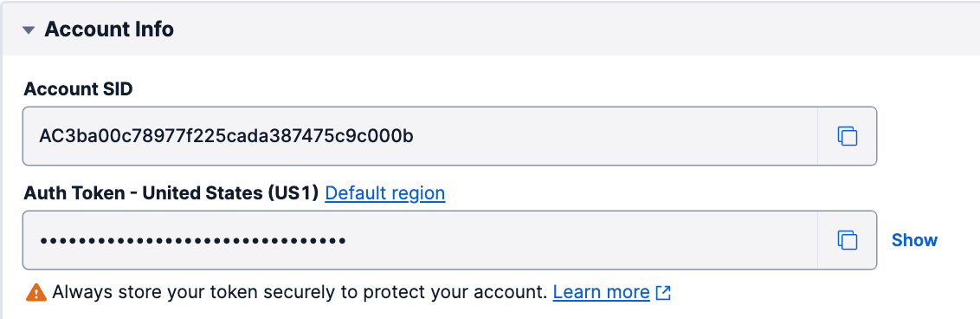
Task: Click the Account SID label
Action: pos(78,88)
